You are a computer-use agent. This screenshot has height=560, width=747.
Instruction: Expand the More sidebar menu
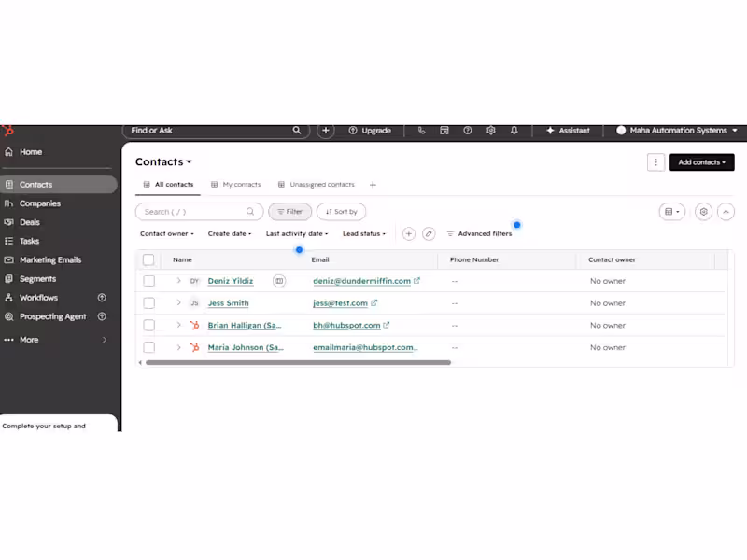(x=56, y=340)
